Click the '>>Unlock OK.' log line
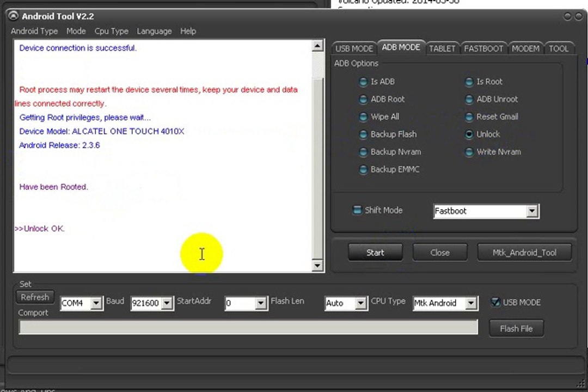588x392 pixels. point(39,229)
